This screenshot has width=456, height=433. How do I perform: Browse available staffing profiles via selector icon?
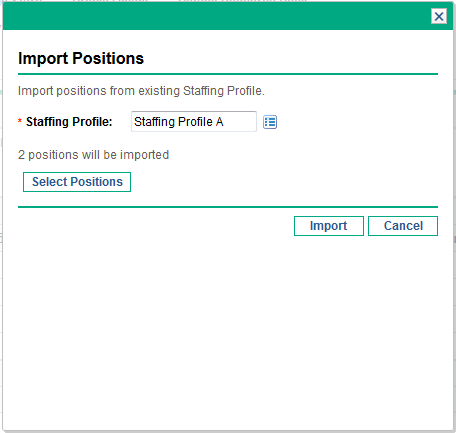tap(270, 122)
